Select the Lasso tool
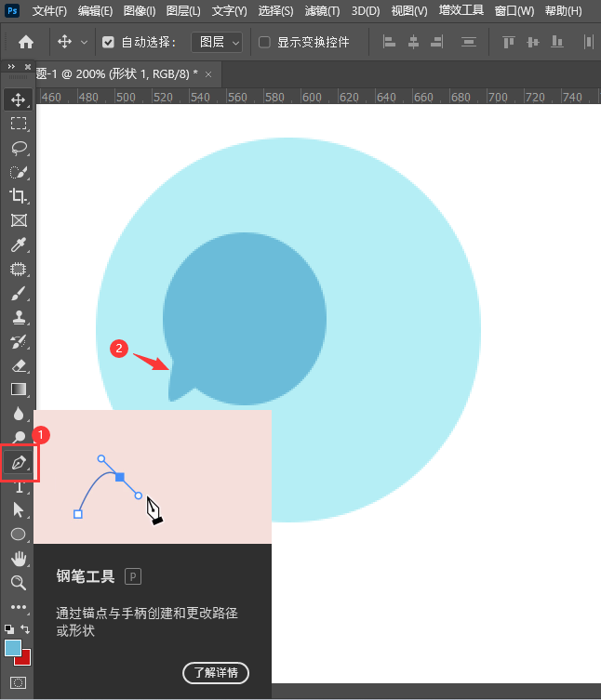This screenshot has height=700, width=601. coord(18,148)
